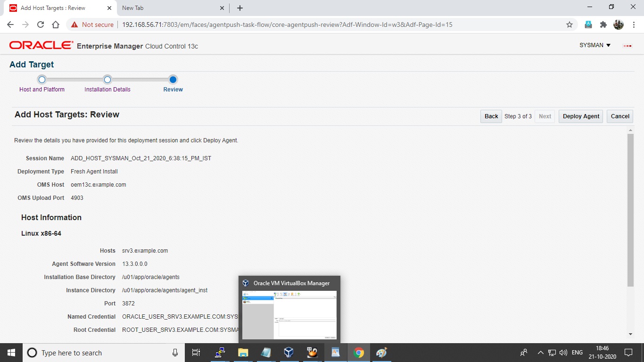The width and height of the screenshot is (644, 362).
Task: Bookmark the page with the star icon
Action: [569, 24]
